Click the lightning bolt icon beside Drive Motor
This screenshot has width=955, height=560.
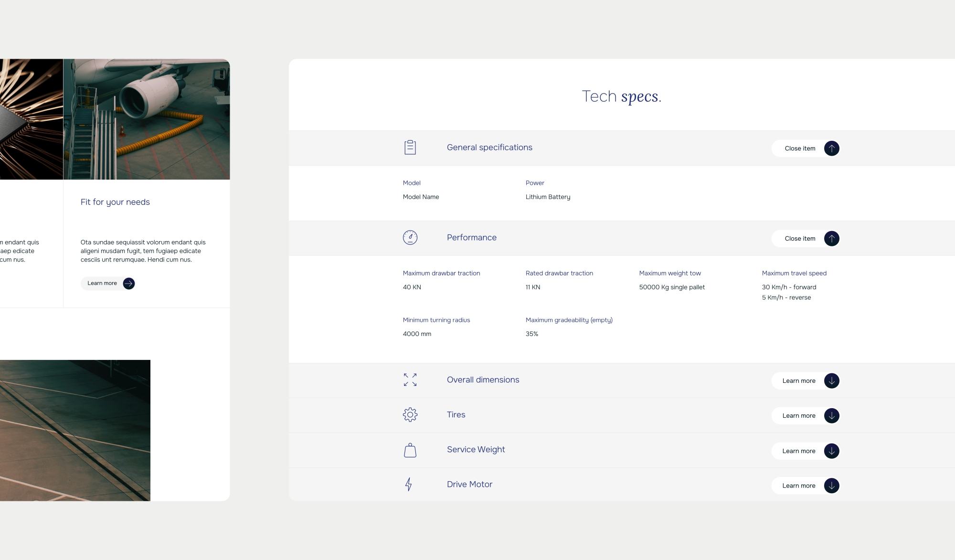click(x=409, y=485)
